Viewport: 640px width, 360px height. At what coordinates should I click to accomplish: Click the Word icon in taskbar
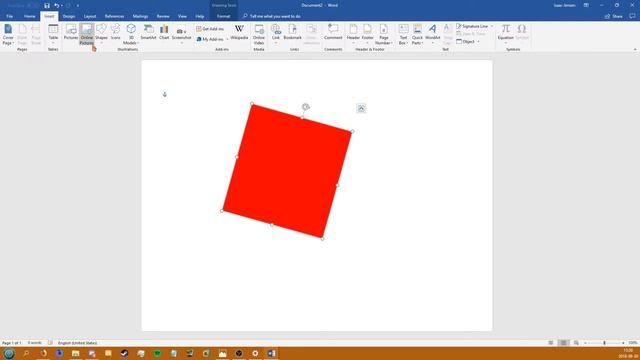point(271,353)
